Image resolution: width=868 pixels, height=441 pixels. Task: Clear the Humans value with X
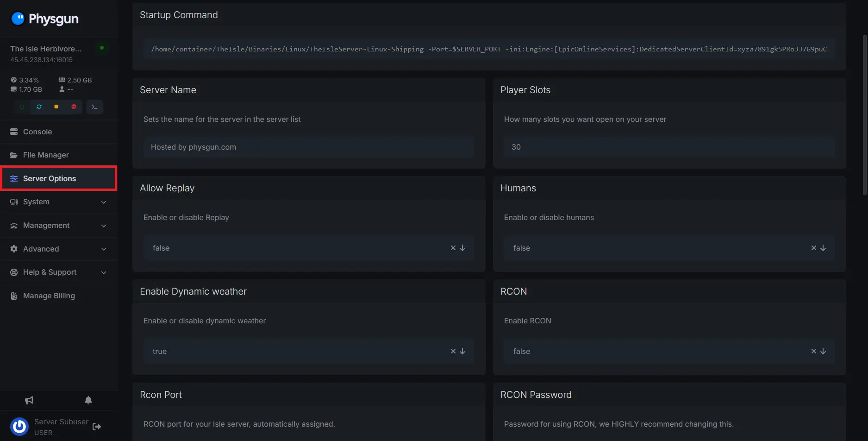coord(813,248)
